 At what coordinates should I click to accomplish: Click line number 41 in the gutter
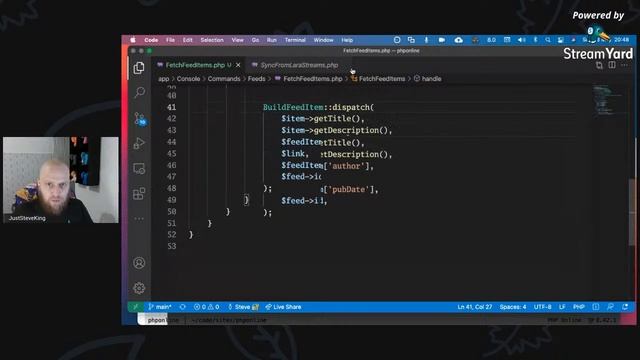click(171, 107)
